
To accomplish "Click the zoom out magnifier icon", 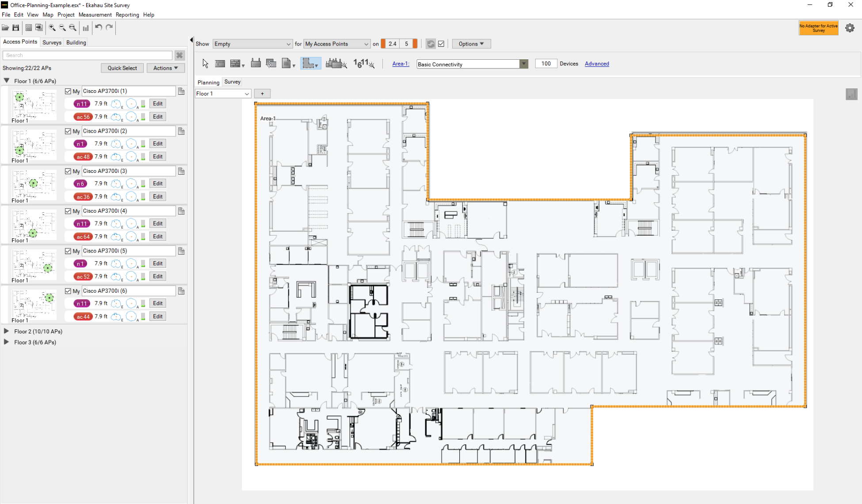I will tap(62, 27).
